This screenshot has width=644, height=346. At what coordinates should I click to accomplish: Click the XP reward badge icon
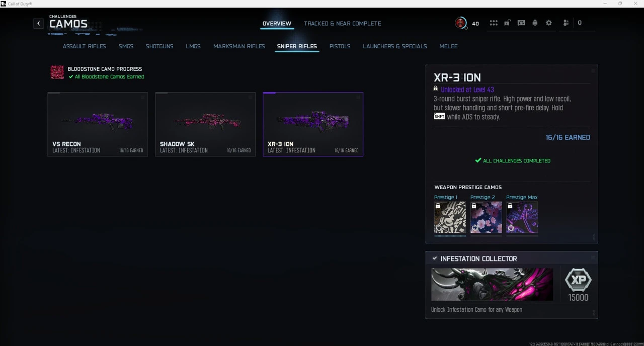click(578, 280)
